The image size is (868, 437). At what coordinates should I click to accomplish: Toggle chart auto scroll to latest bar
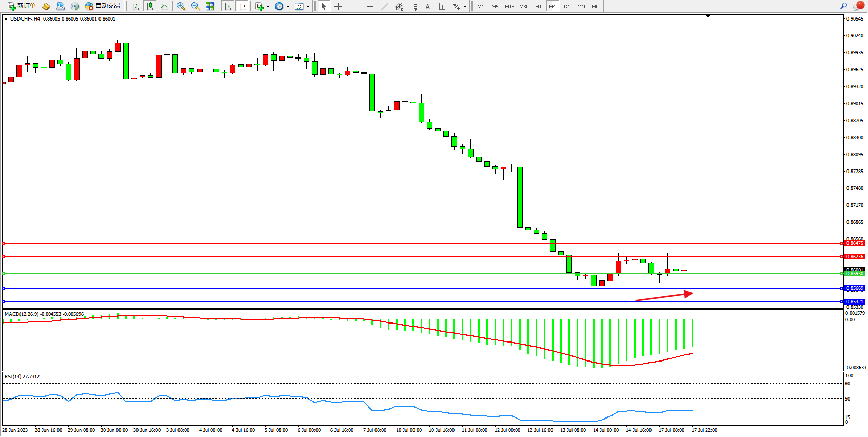(x=228, y=6)
